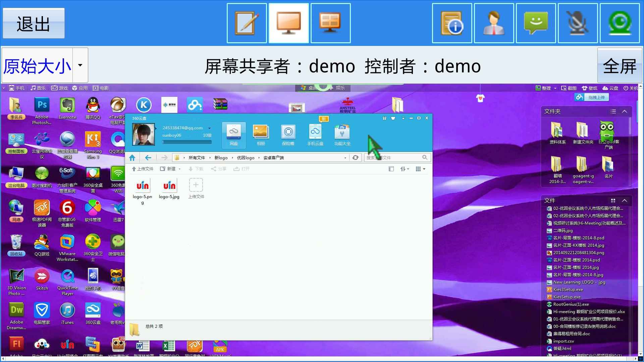
Task: Open the green chat message icon
Action: pyautogui.click(x=536, y=22)
